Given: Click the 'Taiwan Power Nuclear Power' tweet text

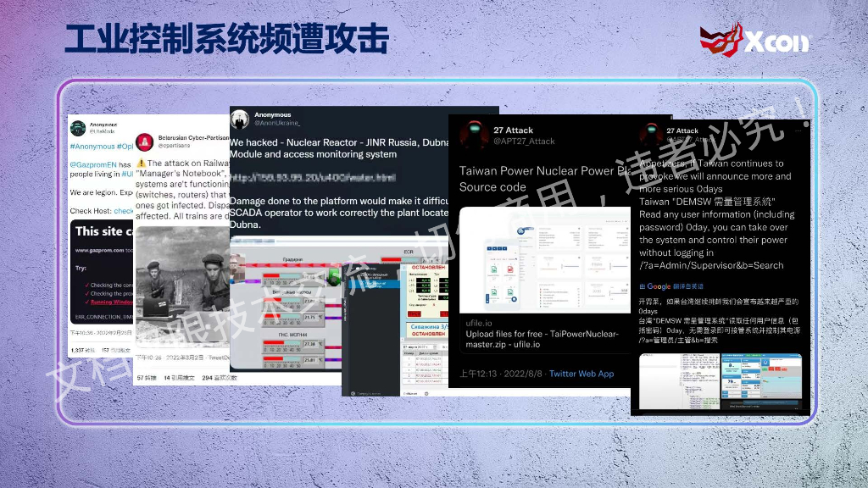Looking at the screenshot, I should coord(545,171).
